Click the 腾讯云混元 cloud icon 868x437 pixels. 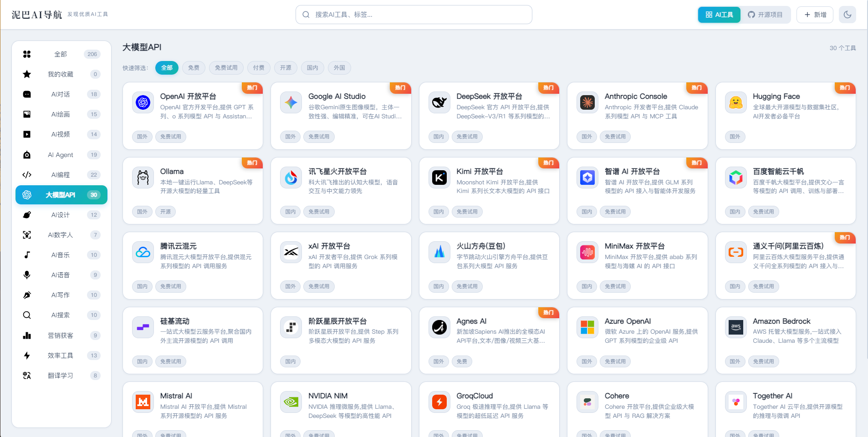click(x=143, y=252)
